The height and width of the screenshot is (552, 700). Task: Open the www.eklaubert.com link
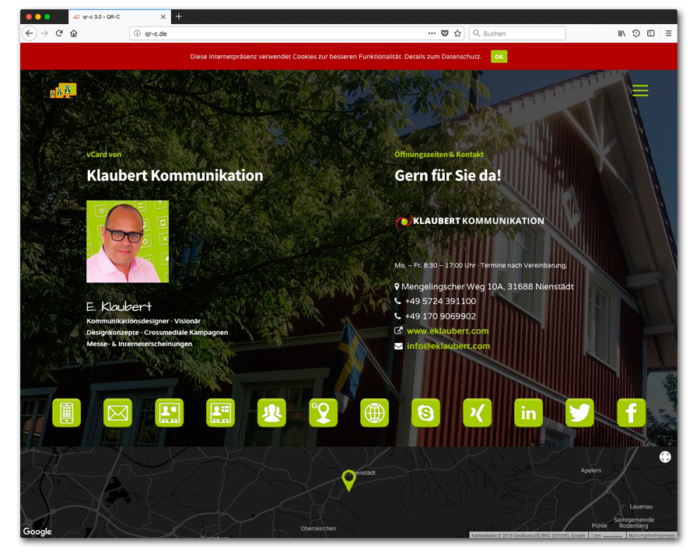pos(448,331)
